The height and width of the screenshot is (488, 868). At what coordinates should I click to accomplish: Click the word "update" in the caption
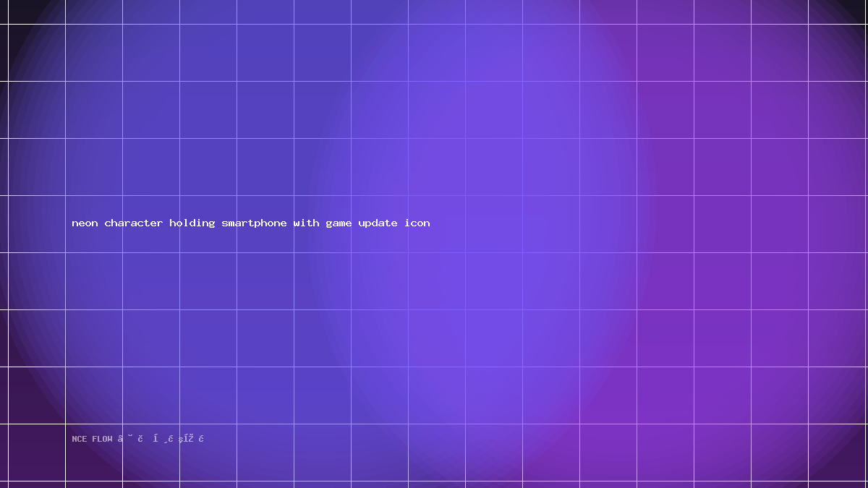(378, 223)
